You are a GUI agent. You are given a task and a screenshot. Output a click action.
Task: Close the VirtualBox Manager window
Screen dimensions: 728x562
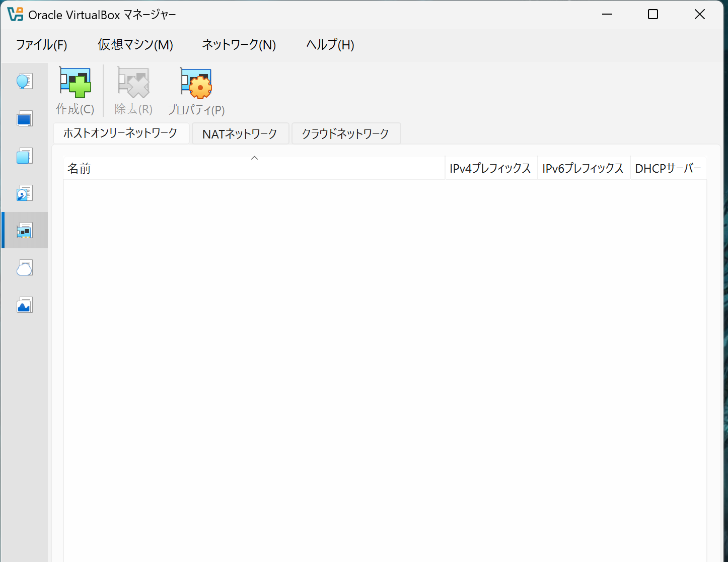click(x=700, y=14)
